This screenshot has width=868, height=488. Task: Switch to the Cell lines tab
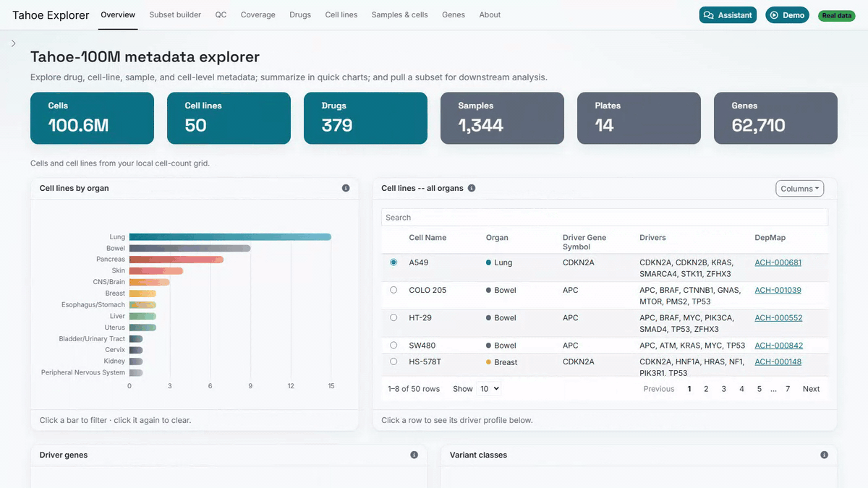pos(341,14)
